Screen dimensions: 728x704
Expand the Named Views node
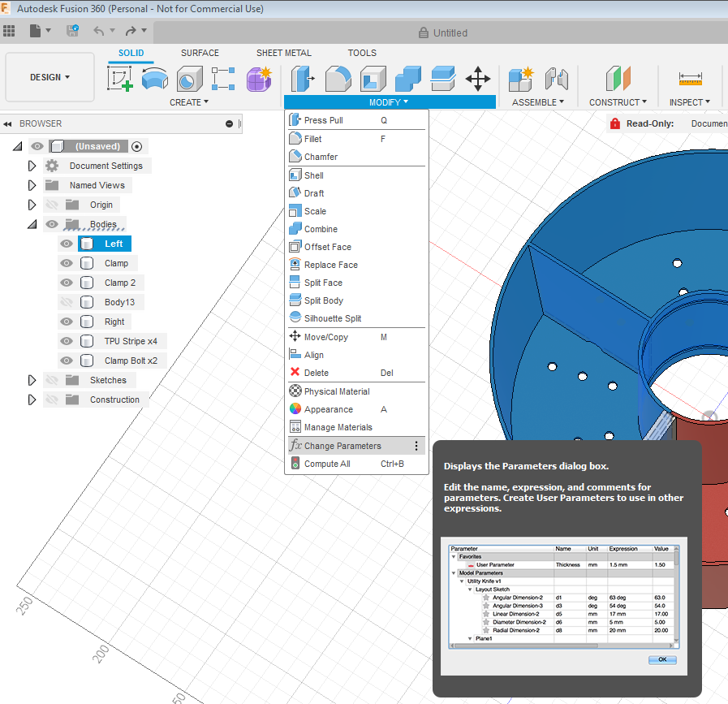coord(32,185)
